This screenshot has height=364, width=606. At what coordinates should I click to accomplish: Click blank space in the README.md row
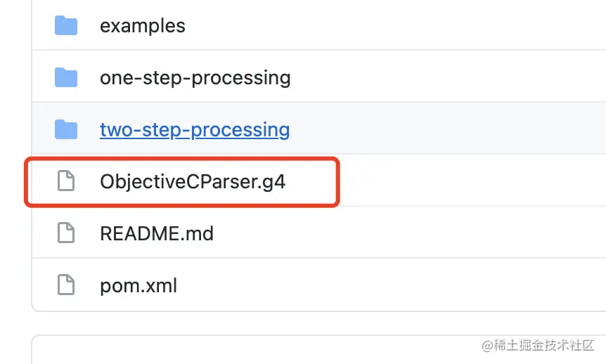click(422, 233)
